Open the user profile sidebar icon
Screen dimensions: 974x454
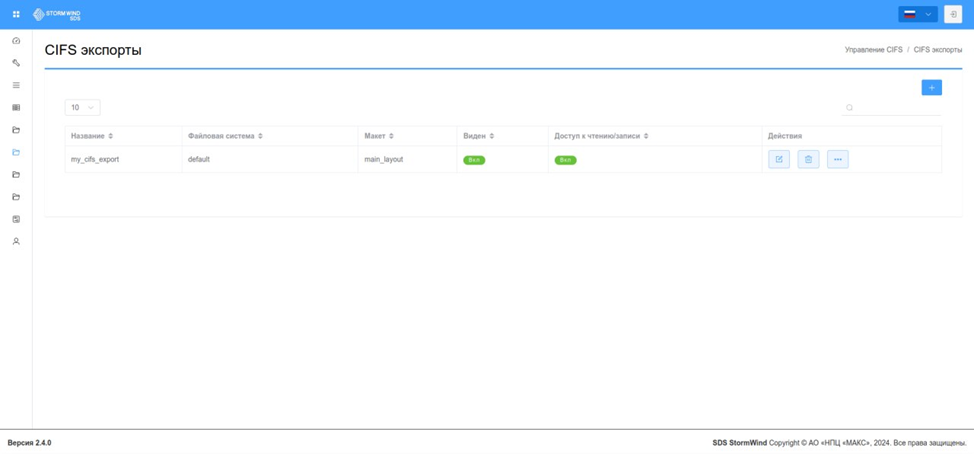[x=16, y=241]
